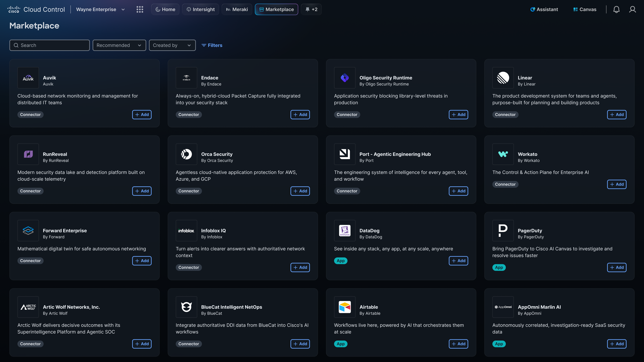Add the AppOmni Marlin AI app
The width and height of the screenshot is (644, 362).
pos(616,344)
